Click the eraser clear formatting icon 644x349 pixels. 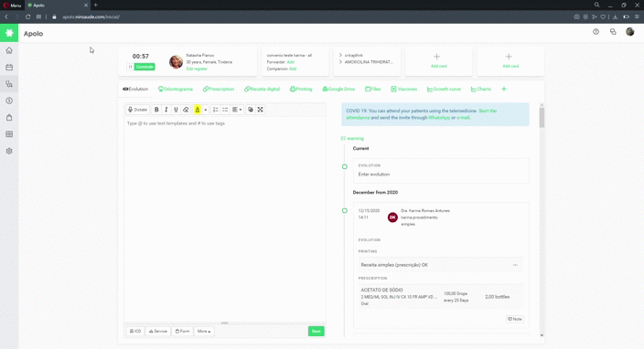click(186, 110)
